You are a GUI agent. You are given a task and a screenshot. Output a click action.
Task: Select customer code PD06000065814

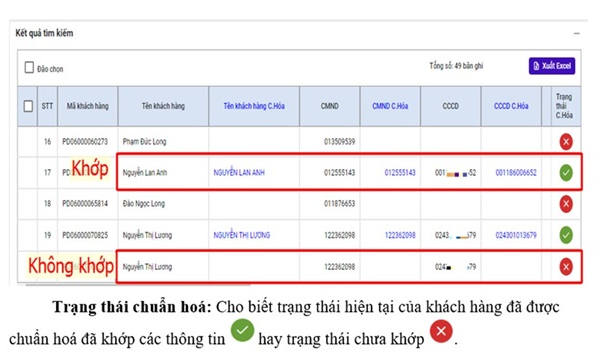coord(85,204)
